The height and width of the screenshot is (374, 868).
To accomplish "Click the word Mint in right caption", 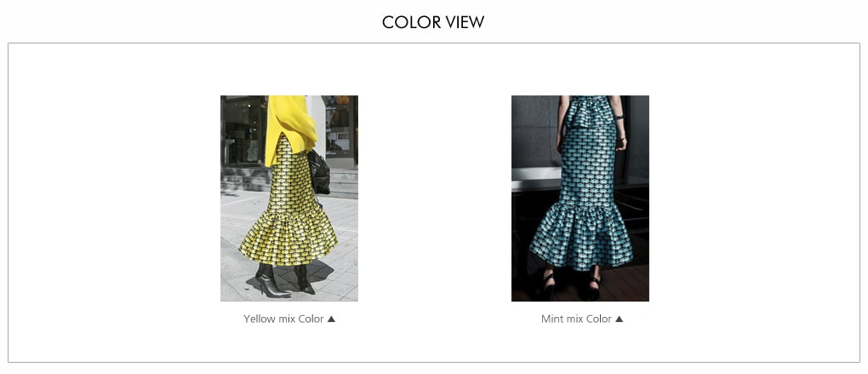I will click(551, 319).
